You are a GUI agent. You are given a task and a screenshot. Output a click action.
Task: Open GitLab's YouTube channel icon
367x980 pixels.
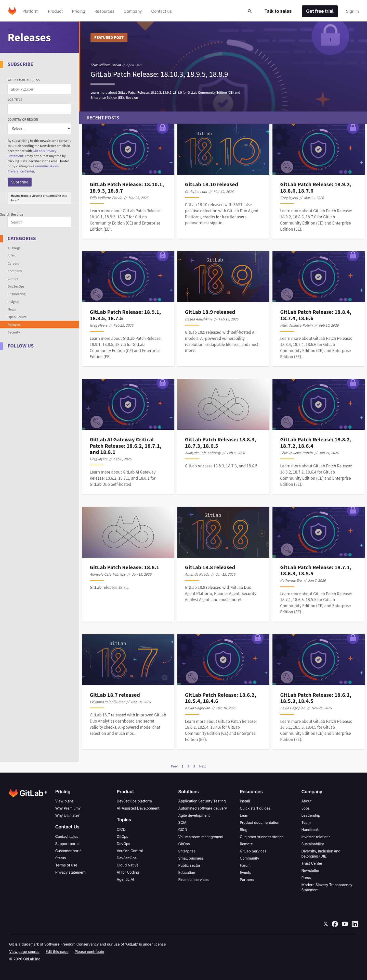[x=345, y=924]
